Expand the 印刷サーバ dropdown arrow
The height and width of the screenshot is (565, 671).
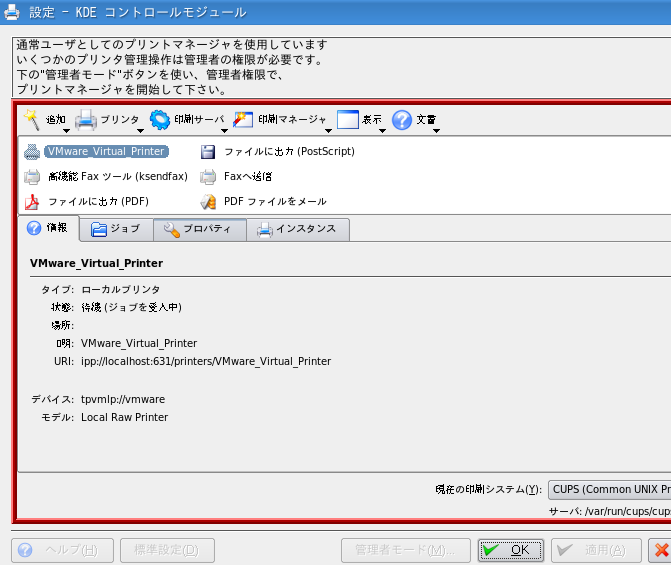tap(224, 131)
